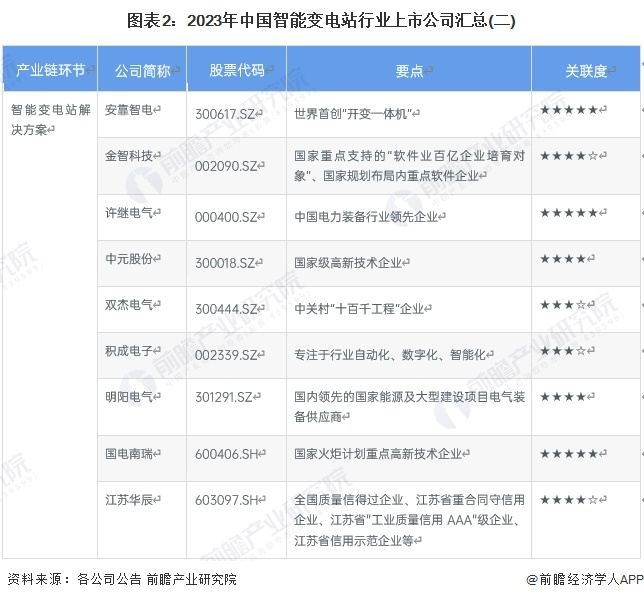The image size is (644, 600).
Task: Select stock code 301291.SZ
Action: coord(224,397)
